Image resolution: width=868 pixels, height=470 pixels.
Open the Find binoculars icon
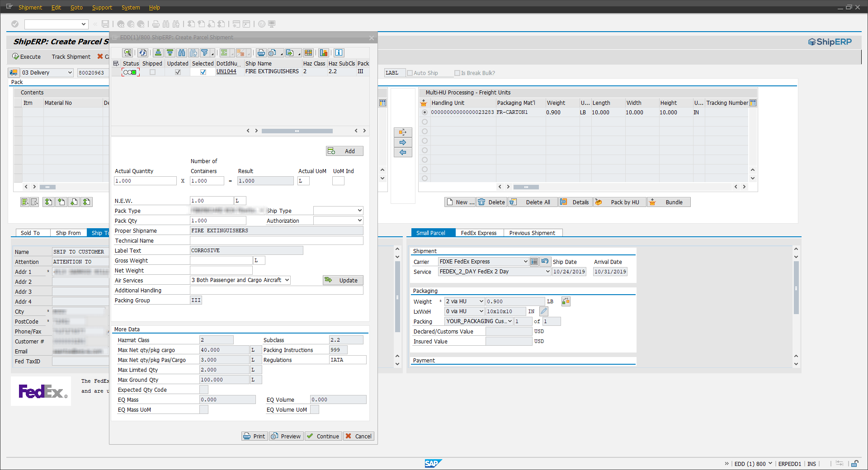(182, 53)
